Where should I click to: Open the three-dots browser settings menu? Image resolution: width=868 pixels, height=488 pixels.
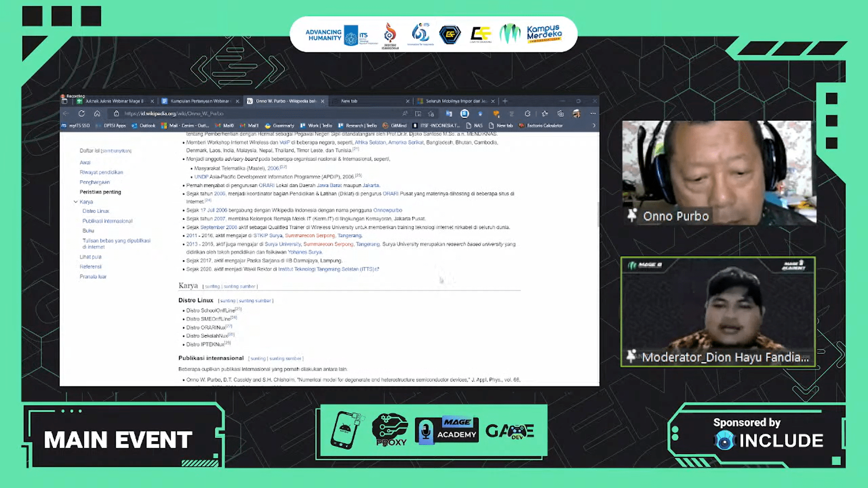pyautogui.click(x=593, y=113)
